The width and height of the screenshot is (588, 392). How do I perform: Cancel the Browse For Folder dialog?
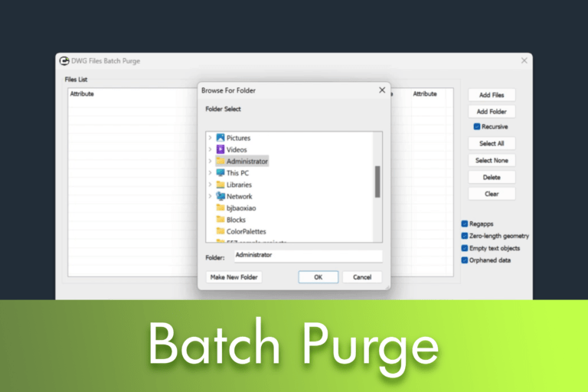coord(362,277)
